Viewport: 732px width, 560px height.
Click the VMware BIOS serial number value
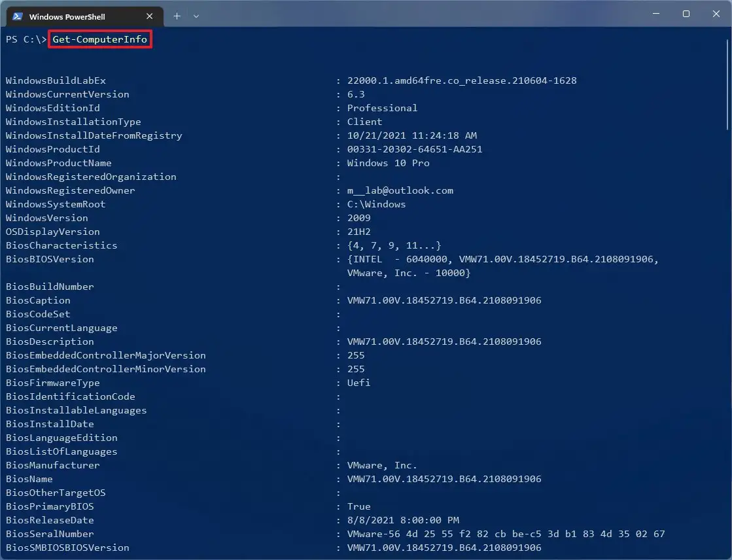506,534
